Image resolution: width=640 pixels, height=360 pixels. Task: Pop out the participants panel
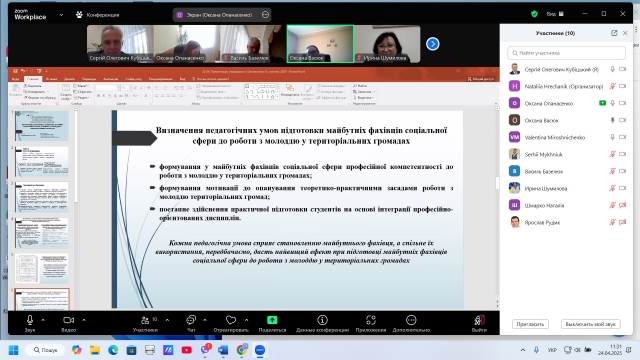614,33
